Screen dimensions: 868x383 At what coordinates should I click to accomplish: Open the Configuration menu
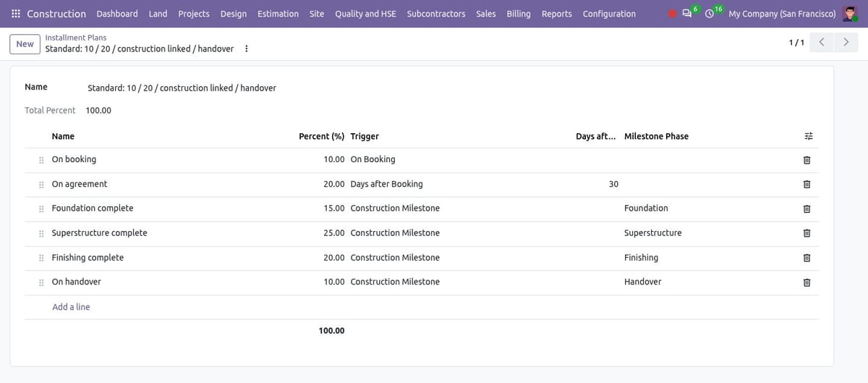point(609,14)
